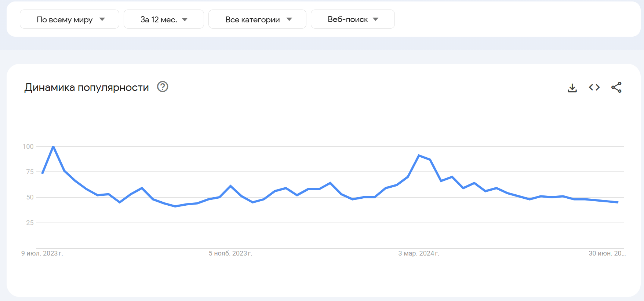This screenshot has height=301, width=644.
Task: Click the '25' y-axis label
Action: coord(30,223)
